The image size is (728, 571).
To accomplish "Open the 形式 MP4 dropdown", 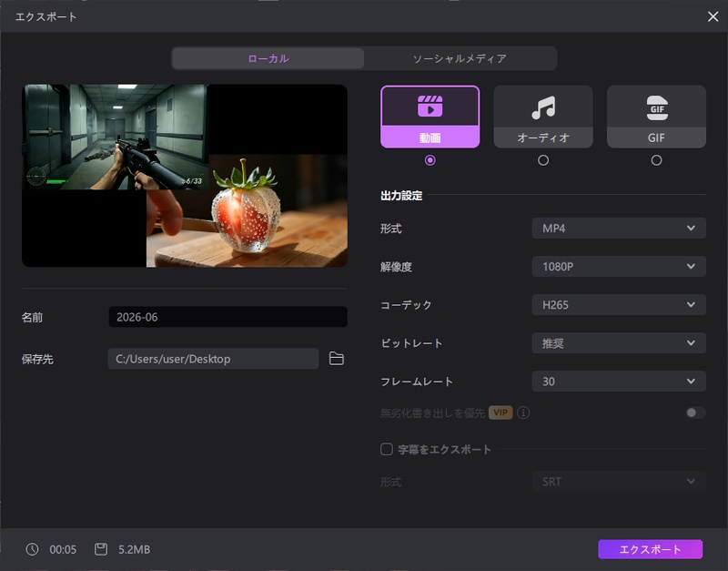I will click(x=619, y=228).
